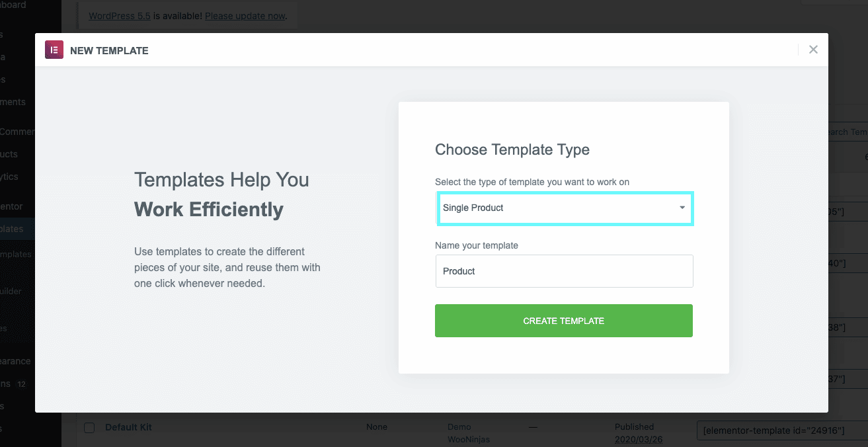The width and height of the screenshot is (868, 447).
Task: Open the Elementor item in the sidebar
Action: click(x=11, y=206)
